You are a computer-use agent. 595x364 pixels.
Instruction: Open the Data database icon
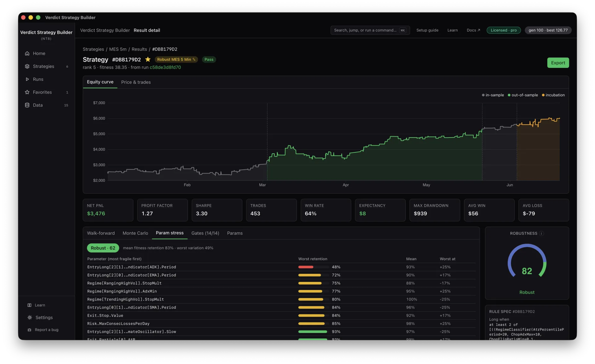click(x=27, y=105)
